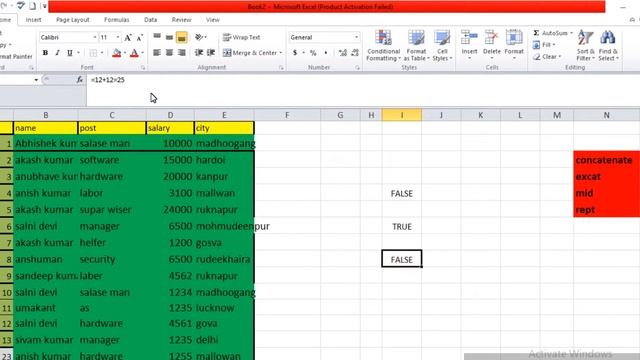Open the Font dialog launcher

pyautogui.click(x=143, y=68)
